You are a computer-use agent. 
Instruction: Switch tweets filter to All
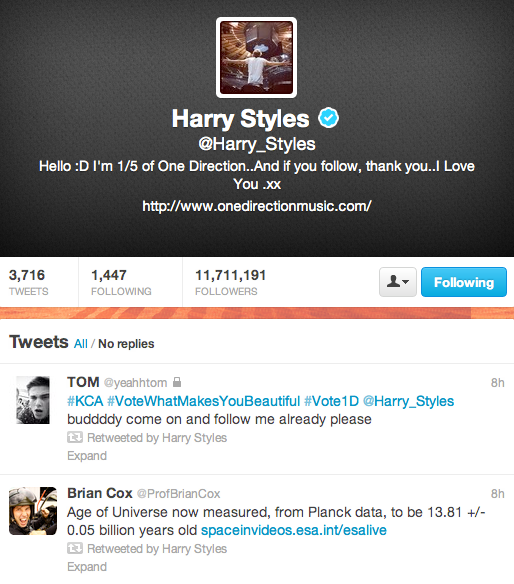[x=80, y=343]
